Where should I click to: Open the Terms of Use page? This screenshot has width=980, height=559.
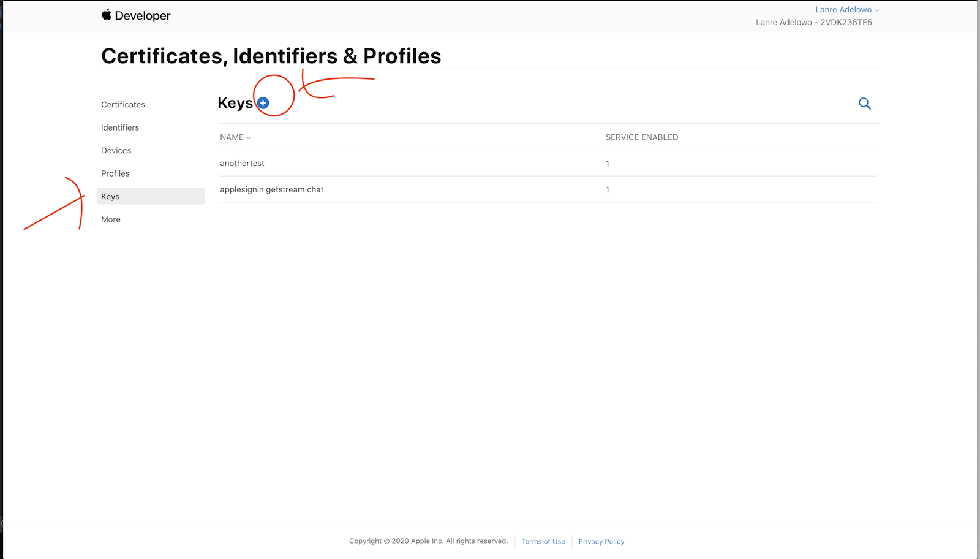pos(543,541)
